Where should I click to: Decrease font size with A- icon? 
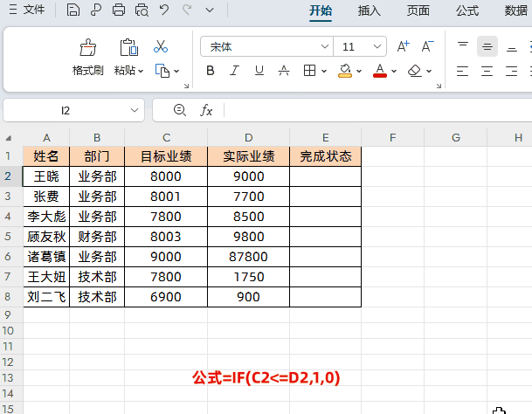(x=427, y=46)
